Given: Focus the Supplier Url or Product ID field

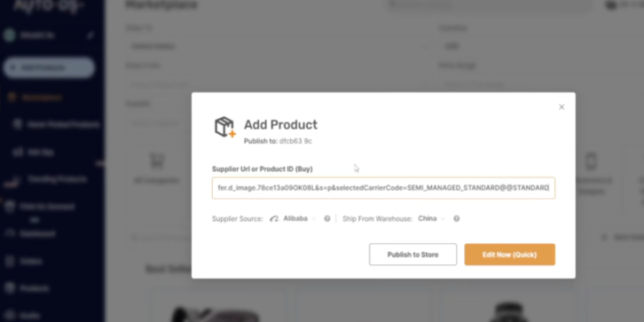Looking at the screenshot, I should point(383,188).
